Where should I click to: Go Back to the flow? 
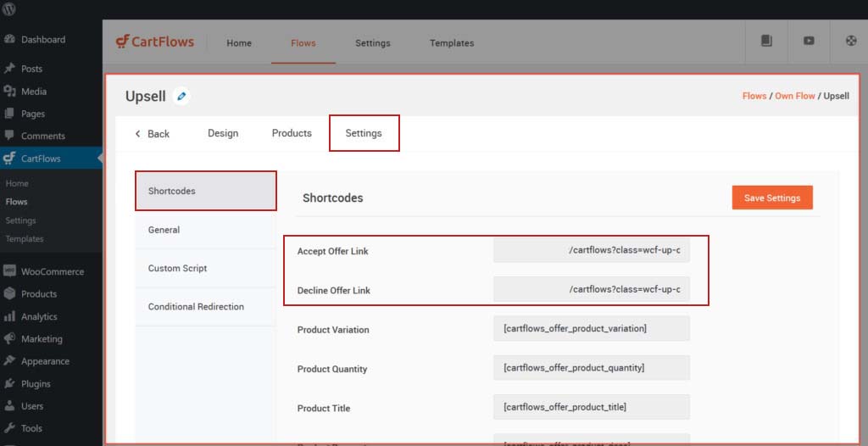click(x=153, y=134)
